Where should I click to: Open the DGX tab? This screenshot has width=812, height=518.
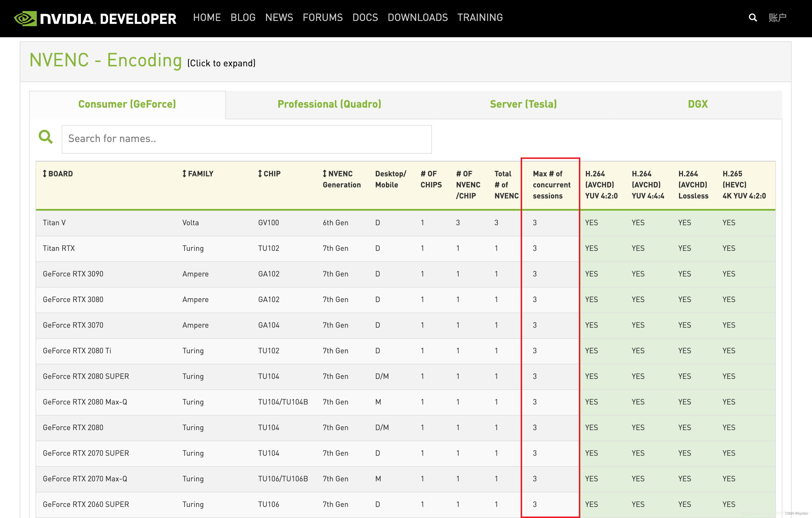coord(697,104)
